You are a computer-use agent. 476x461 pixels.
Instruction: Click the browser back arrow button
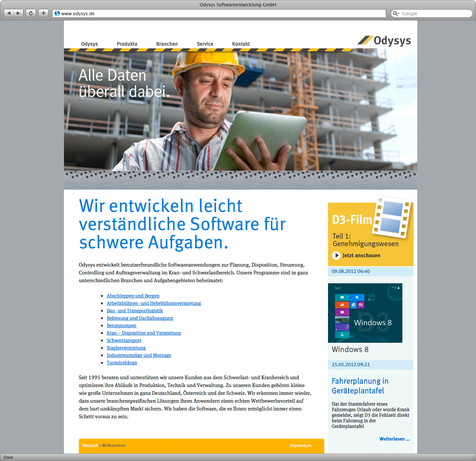coord(9,13)
